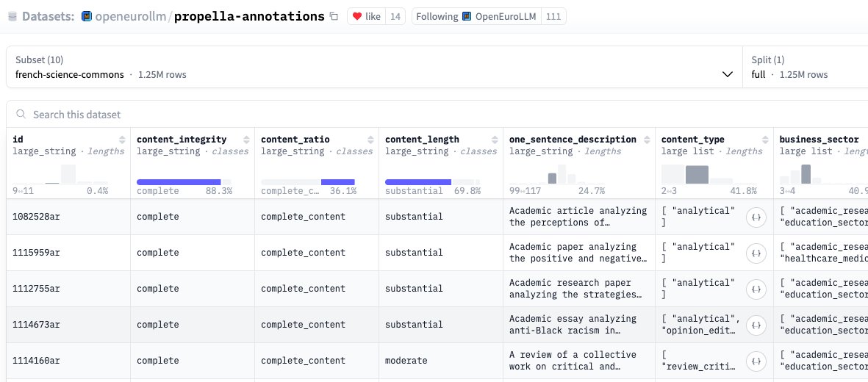Open the Subset dropdown selector
Viewport: 868px width, 382px height.
click(x=374, y=67)
